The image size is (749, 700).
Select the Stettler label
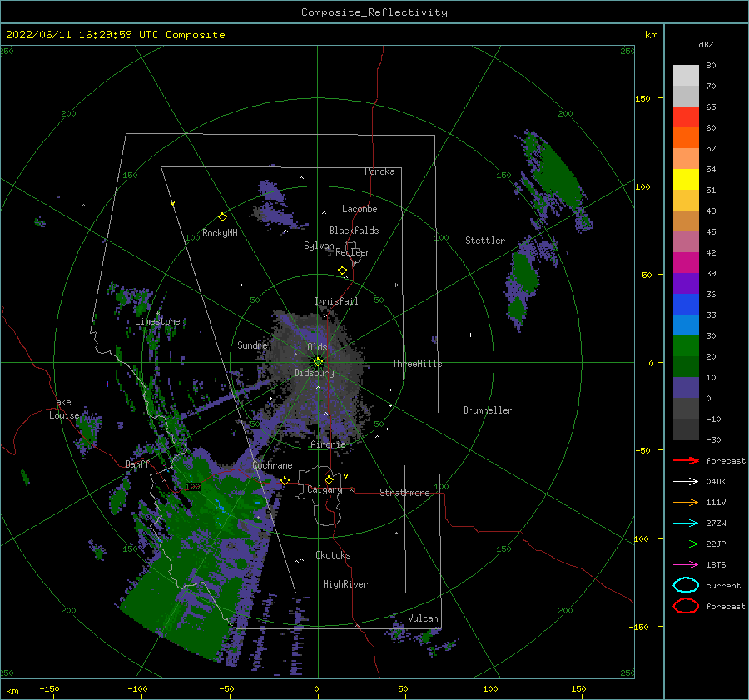tap(485, 241)
